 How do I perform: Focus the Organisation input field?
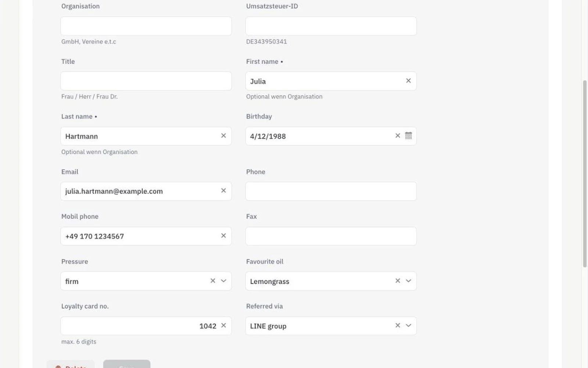[x=146, y=26]
